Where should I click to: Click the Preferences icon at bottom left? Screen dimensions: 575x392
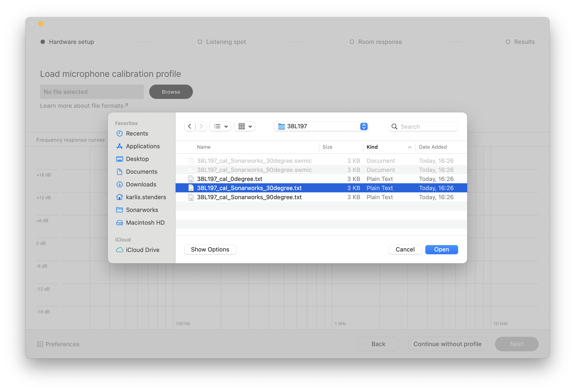point(40,344)
